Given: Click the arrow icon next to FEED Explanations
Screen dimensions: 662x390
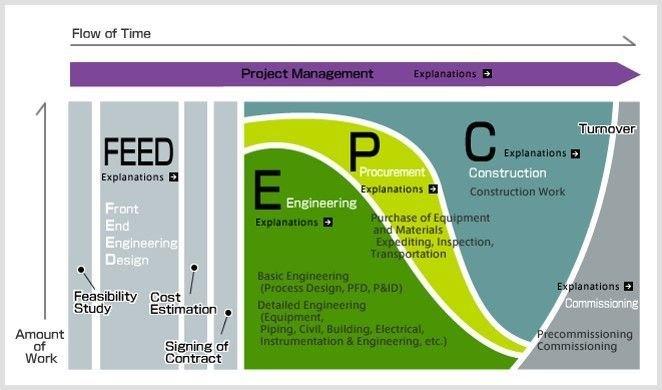Looking at the screenshot, I should (x=174, y=176).
